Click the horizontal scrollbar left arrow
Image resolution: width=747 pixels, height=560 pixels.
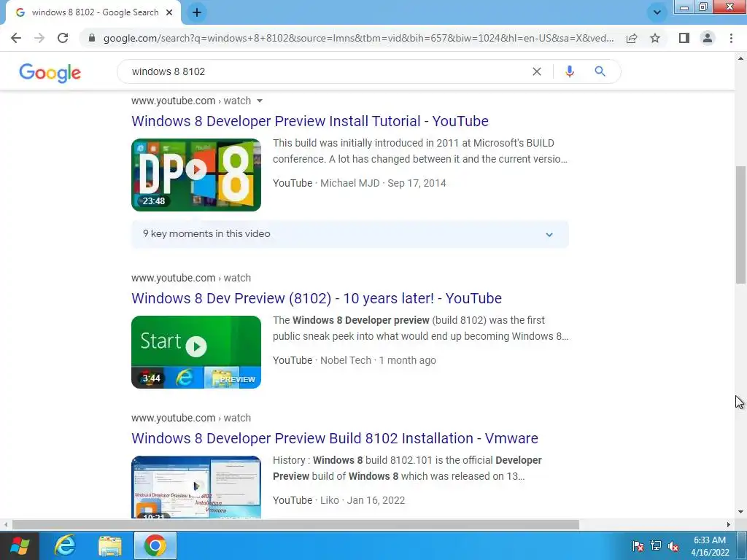point(6,525)
